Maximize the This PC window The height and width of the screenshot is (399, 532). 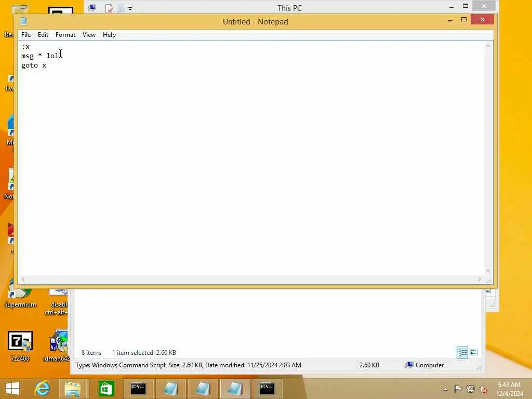pyautogui.click(x=465, y=6)
